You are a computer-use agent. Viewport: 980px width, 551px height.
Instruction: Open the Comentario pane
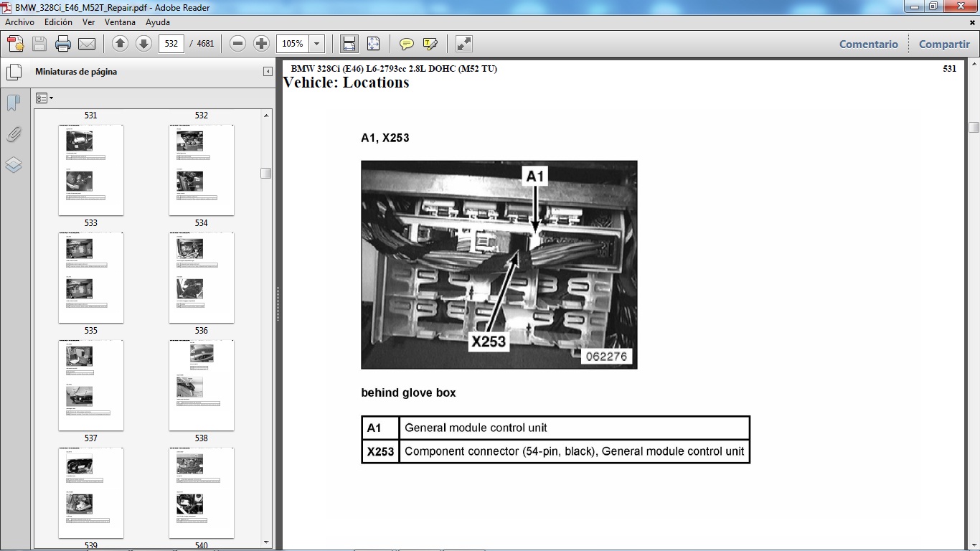869,44
